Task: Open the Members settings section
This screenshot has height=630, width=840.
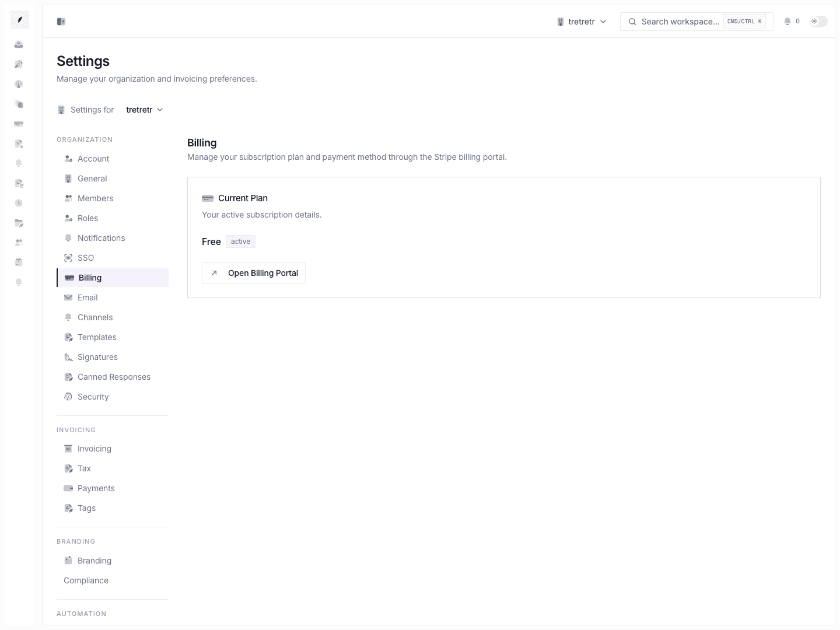Action: tap(113, 198)
